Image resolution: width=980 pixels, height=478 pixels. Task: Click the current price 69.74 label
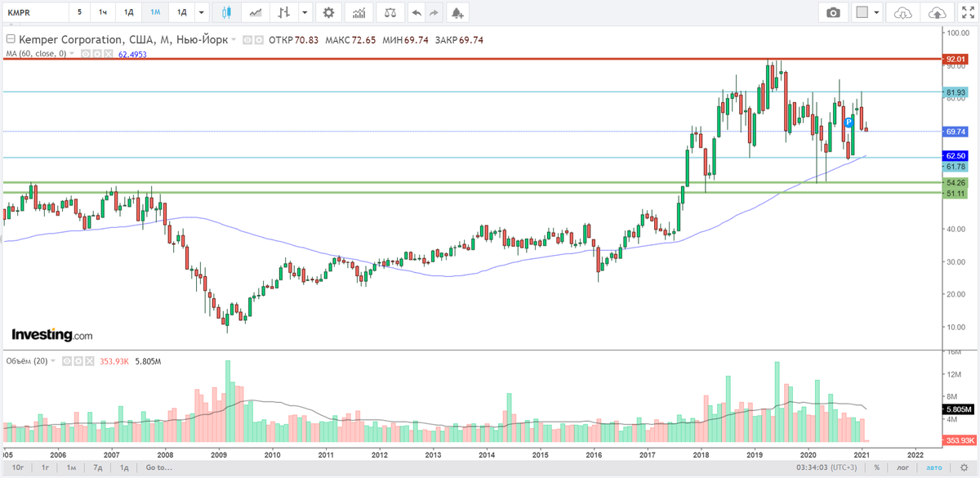(x=955, y=132)
